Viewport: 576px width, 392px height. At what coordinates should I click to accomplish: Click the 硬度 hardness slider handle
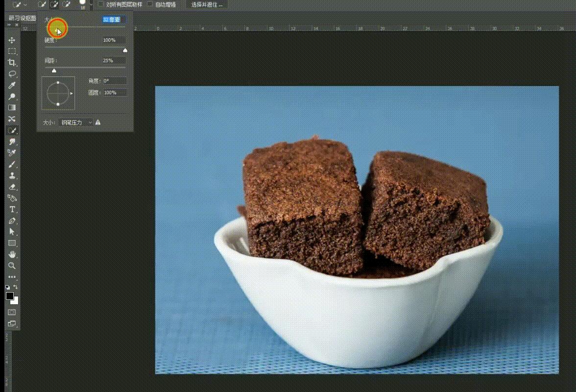pos(125,50)
